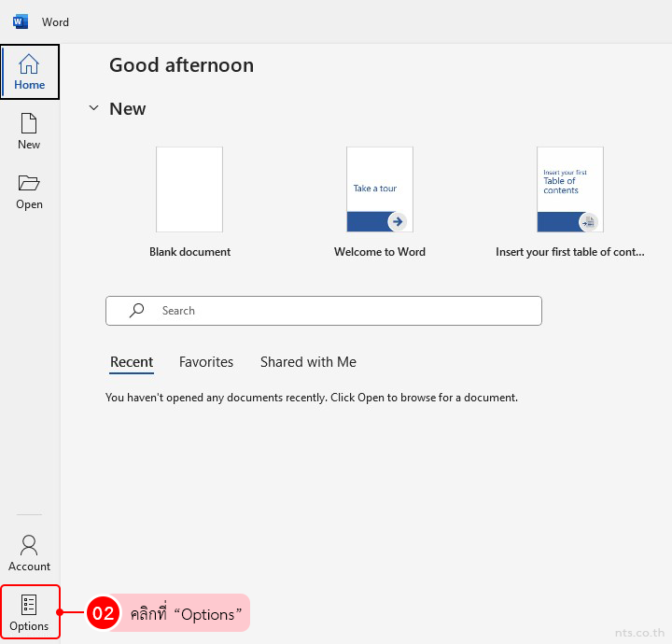Image resolution: width=672 pixels, height=644 pixels.
Task: Select the Blank document thumbnail
Action: (x=189, y=189)
